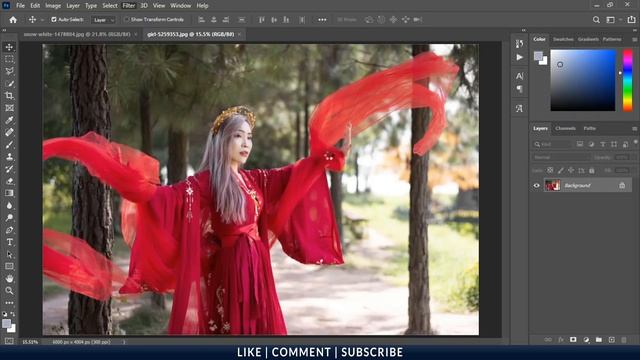
Task: Select the Crop tool
Action: coord(9,96)
